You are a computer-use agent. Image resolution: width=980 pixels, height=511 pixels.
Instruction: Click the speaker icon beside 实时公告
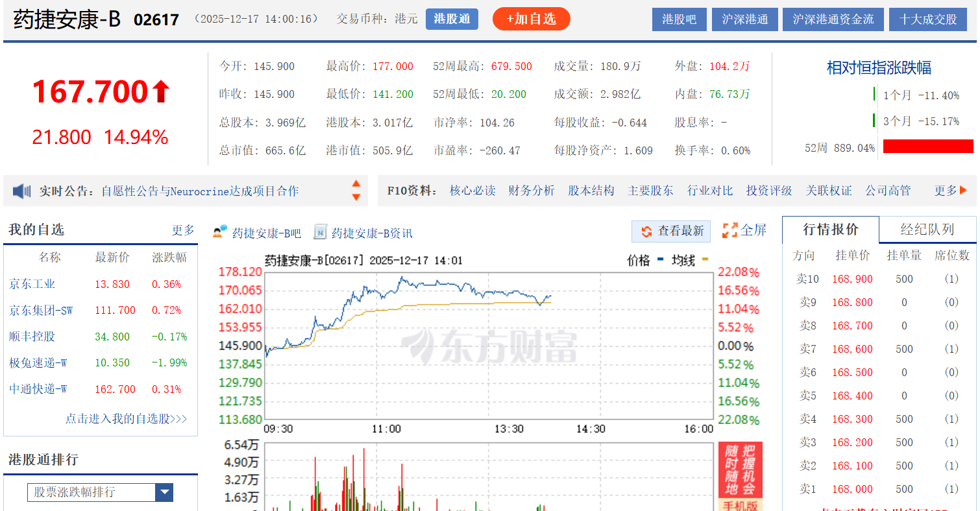[x=22, y=191]
